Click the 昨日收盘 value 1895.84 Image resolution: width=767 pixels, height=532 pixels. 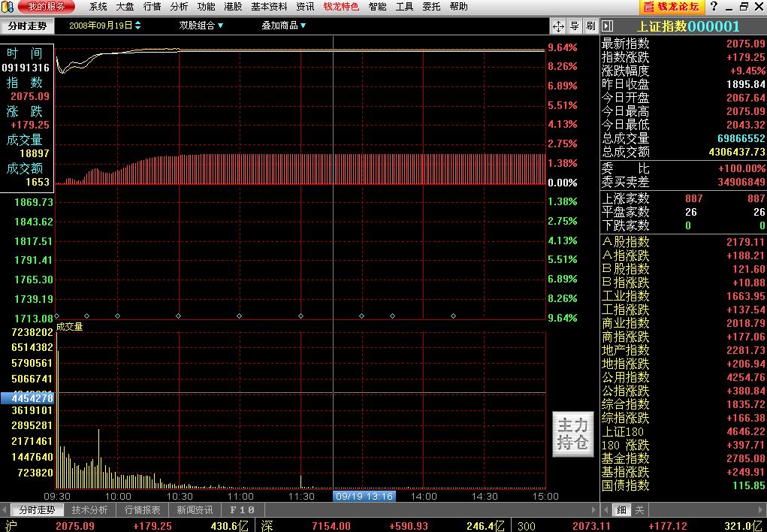[745, 84]
